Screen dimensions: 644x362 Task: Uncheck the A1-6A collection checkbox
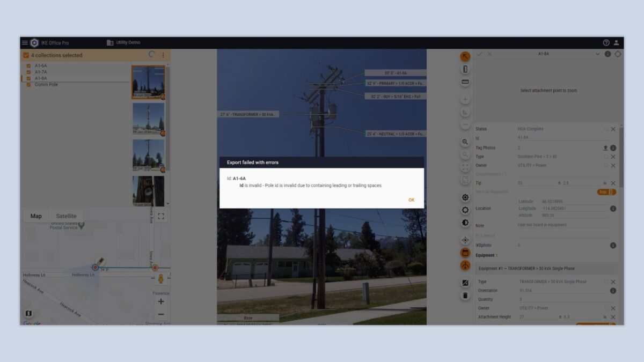(x=28, y=66)
